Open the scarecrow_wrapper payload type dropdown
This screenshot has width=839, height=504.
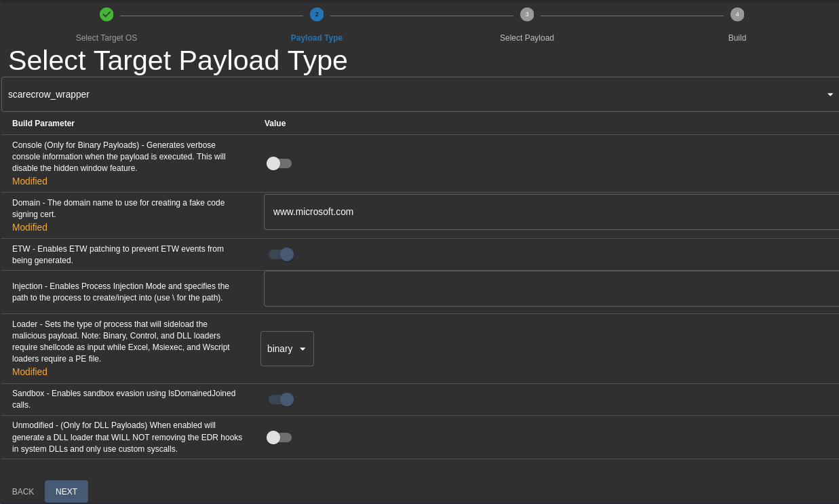420,94
